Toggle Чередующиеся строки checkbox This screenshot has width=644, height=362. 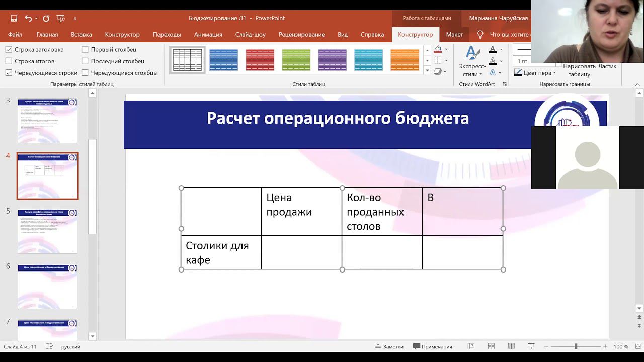[x=9, y=73]
